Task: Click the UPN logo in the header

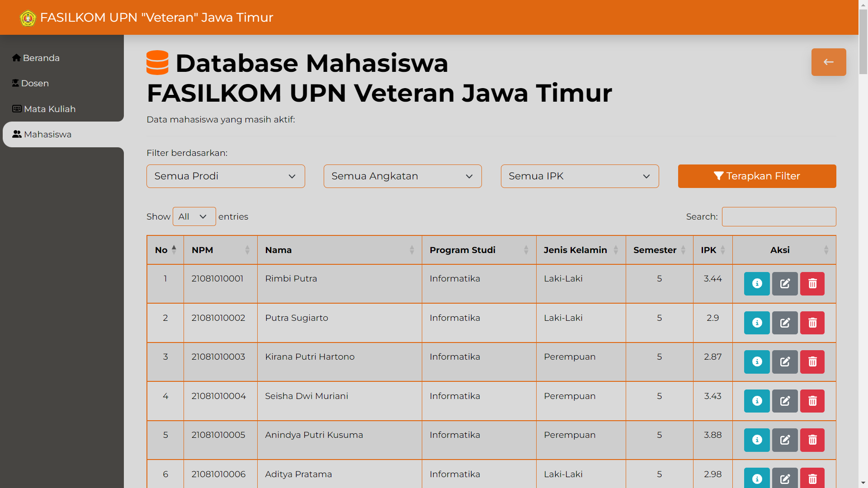Action: click(x=28, y=18)
